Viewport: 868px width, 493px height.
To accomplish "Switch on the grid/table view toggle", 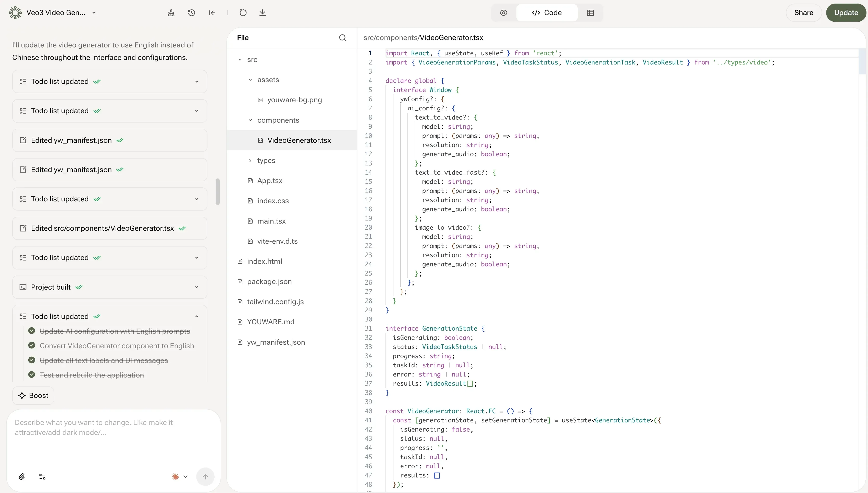I will (x=590, y=12).
